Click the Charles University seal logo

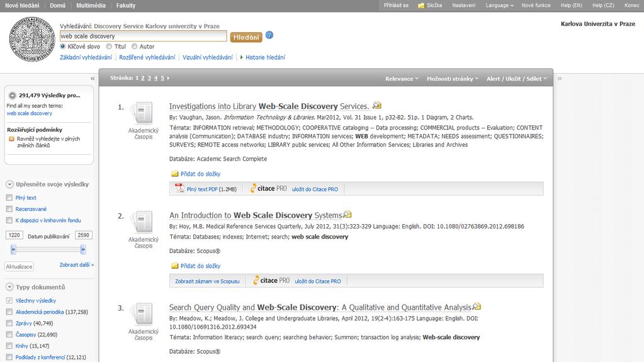(32, 39)
